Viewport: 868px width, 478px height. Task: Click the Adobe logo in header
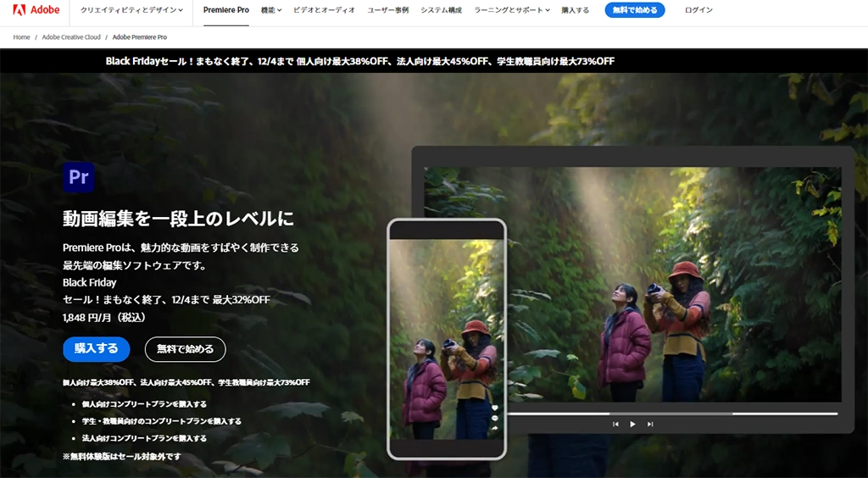(x=36, y=10)
